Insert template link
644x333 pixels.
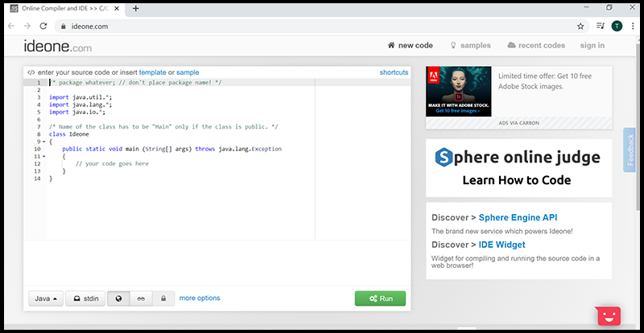152,72
